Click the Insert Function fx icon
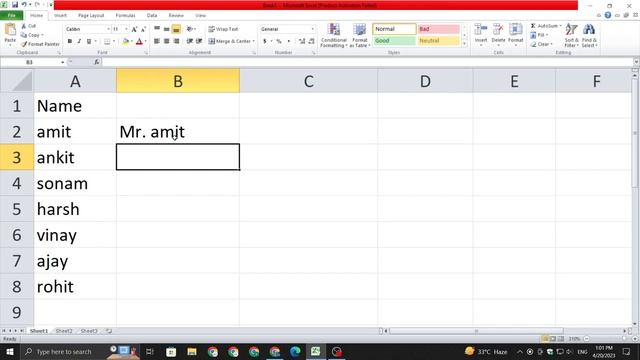Image resolution: width=640 pixels, height=360 pixels. pyautogui.click(x=97, y=62)
